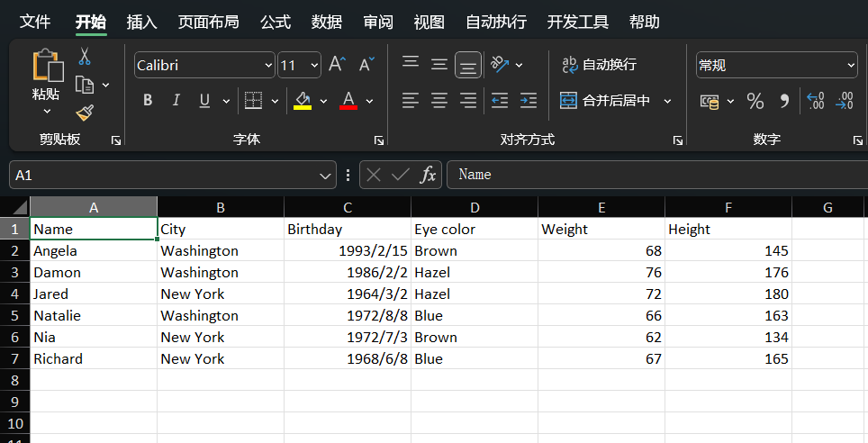This screenshot has height=443, width=868.
Task: Decrease indent icon
Action: pos(500,100)
